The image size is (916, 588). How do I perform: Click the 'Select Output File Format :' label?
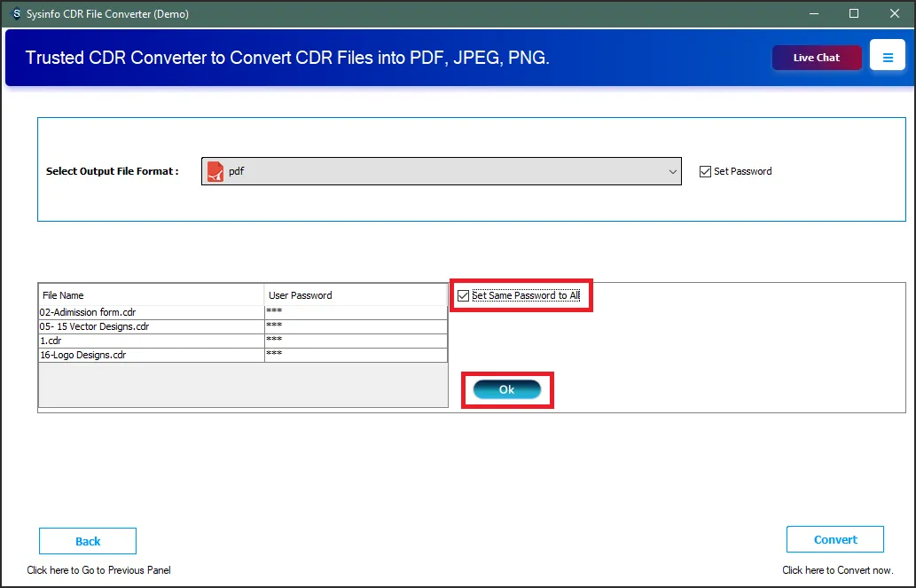pyautogui.click(x=112, y=171)
